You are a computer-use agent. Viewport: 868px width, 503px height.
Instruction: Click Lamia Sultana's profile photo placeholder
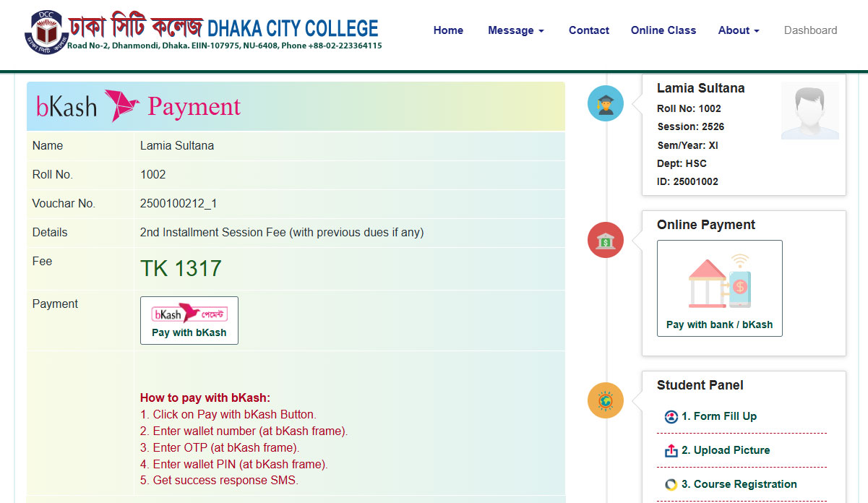click(809, 111)
